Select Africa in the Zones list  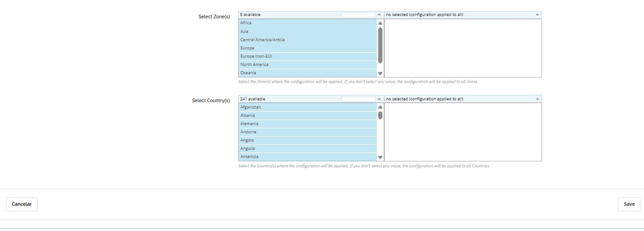coord(308,23)
